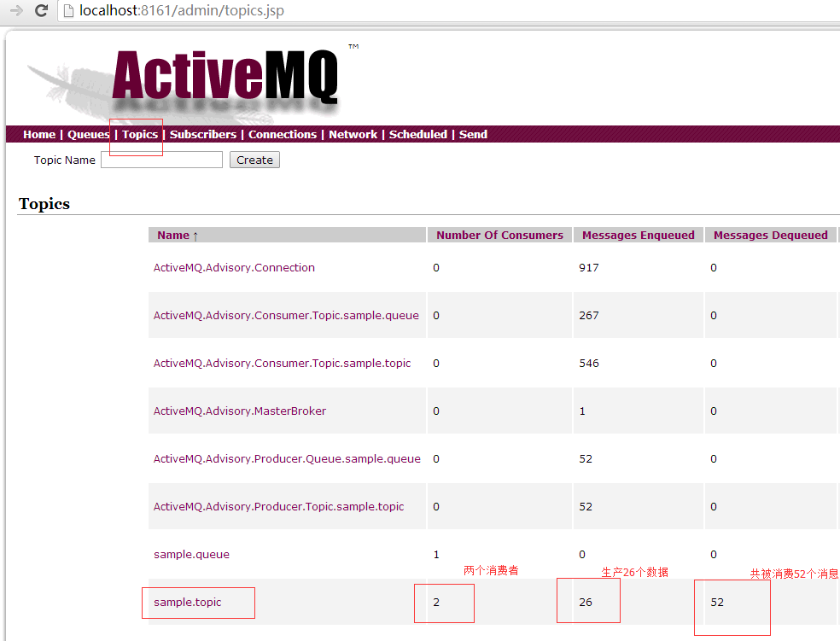Viewport: 840px width, 641px height.
Task: Open the Connections menu item
Action: pyautogui.click(x=283, y=134)
